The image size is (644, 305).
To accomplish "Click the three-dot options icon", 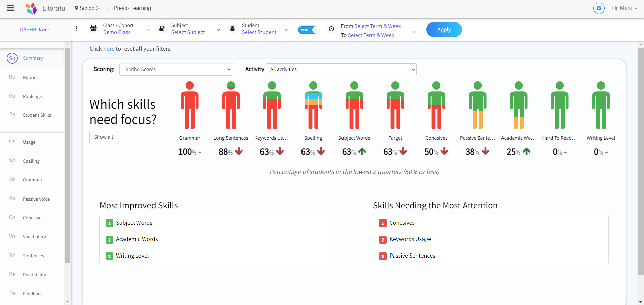I will click(77, 29).
